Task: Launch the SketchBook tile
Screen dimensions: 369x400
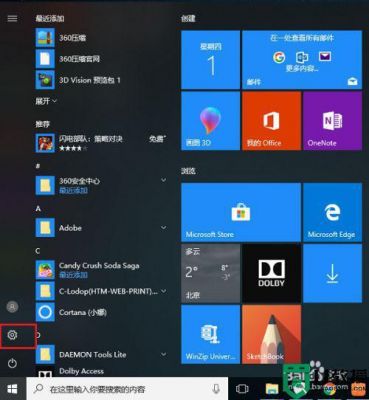Action: pos(272,334)
